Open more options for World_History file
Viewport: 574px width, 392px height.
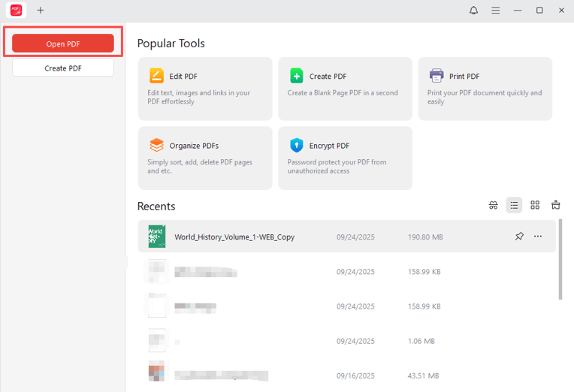coord(538,237)
